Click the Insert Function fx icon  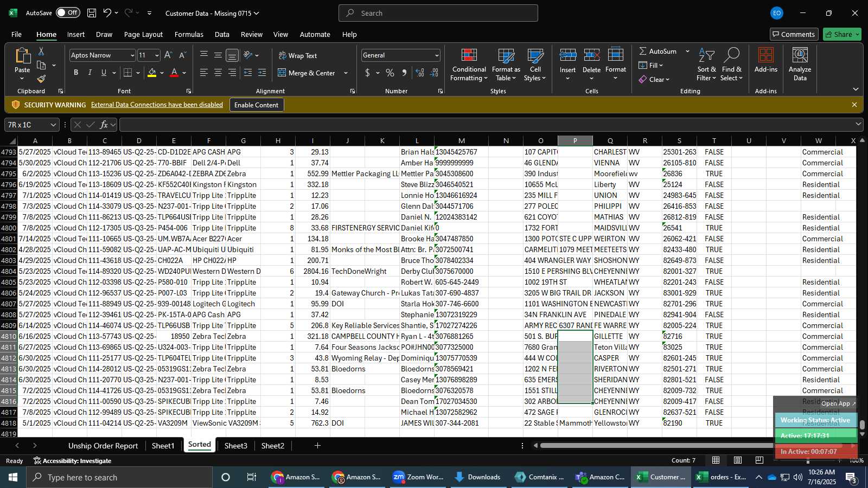(104, 125)
